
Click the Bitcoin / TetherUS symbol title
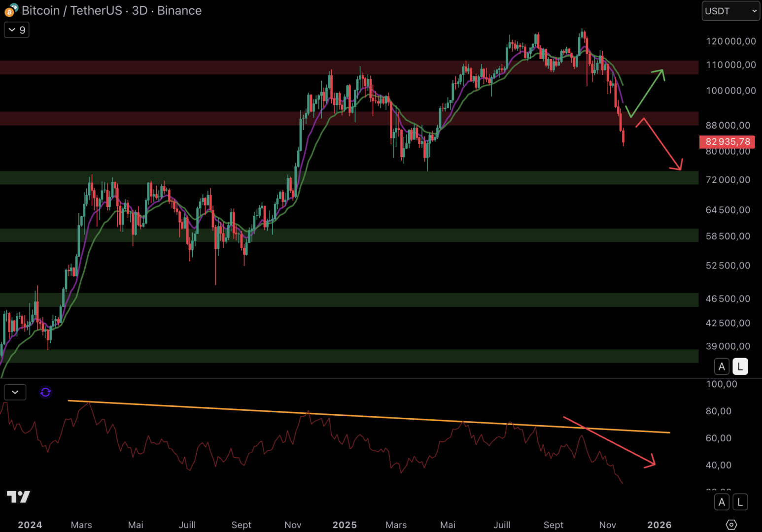tap(111, 10)
